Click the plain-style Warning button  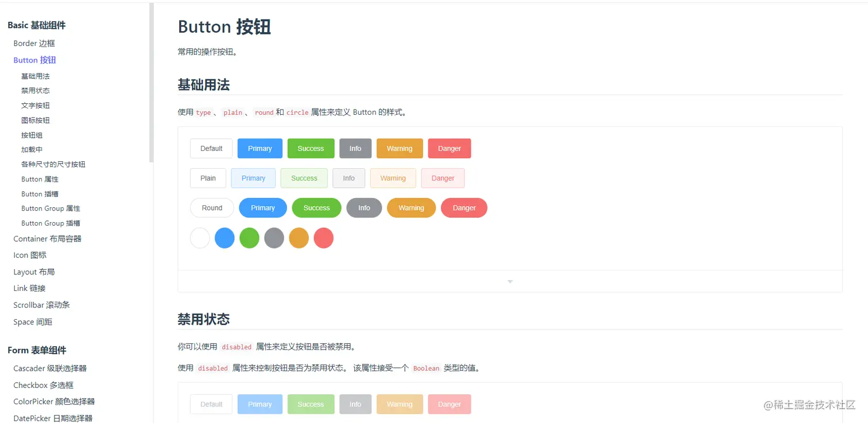coord(393,178)
